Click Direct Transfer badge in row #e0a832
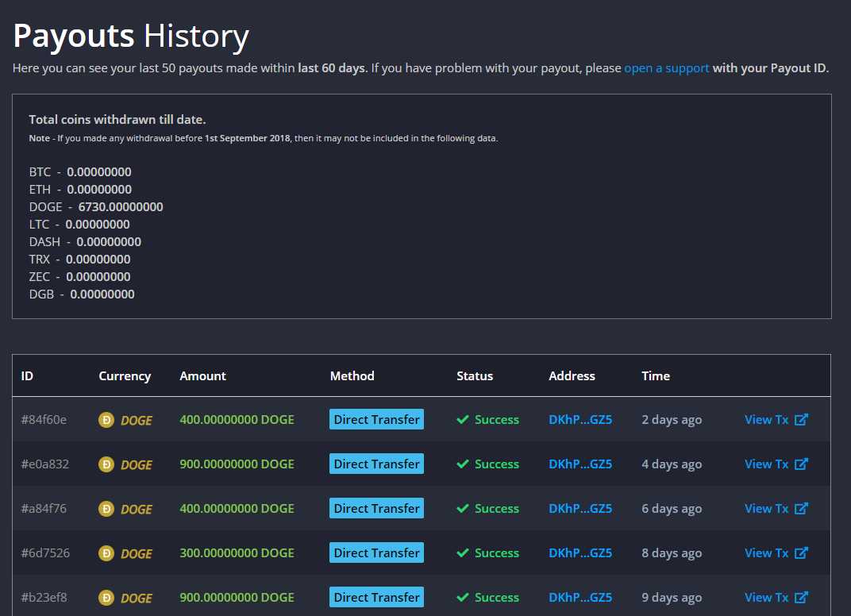 [376, 464]
